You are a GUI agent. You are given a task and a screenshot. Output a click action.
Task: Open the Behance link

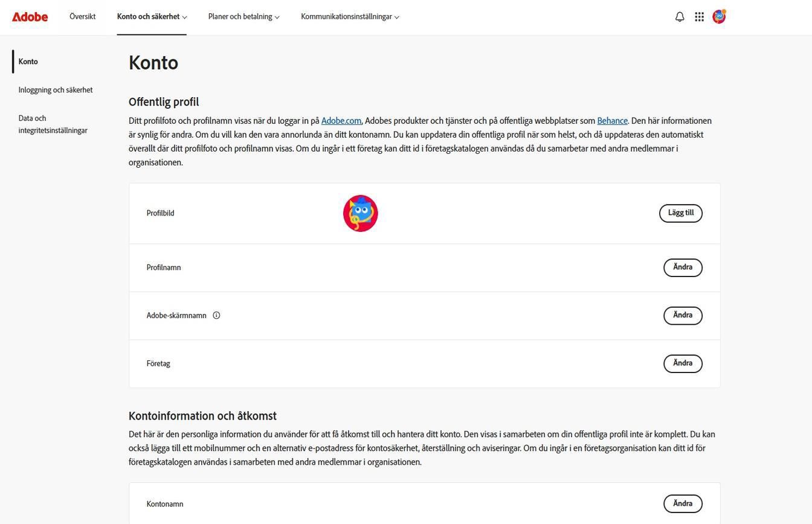pos(612,121)
